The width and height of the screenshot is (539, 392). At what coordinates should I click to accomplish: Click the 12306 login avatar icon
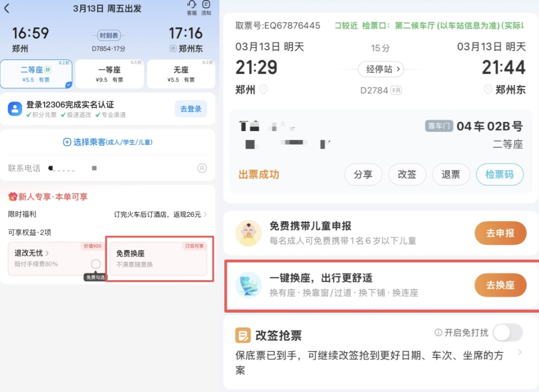15,109
